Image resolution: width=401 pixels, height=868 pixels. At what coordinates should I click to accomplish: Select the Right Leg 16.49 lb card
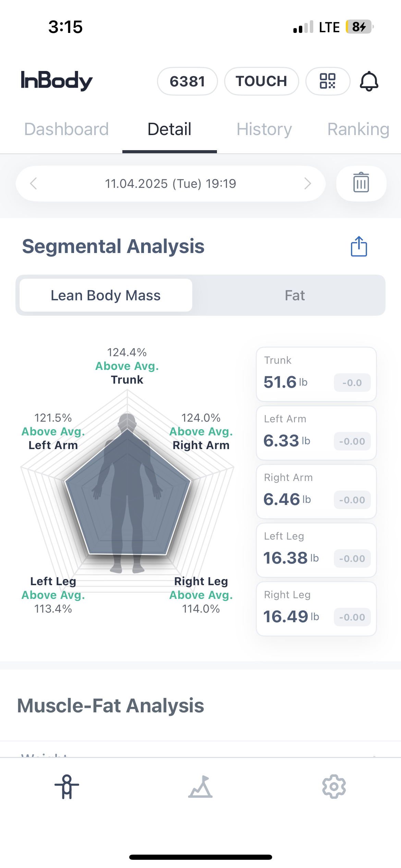point(316,608)
